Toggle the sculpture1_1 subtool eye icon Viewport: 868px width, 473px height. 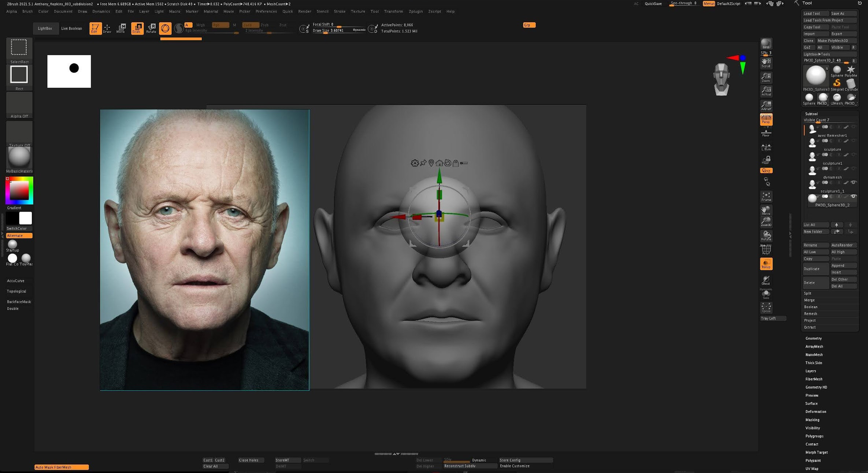(853, 182)
